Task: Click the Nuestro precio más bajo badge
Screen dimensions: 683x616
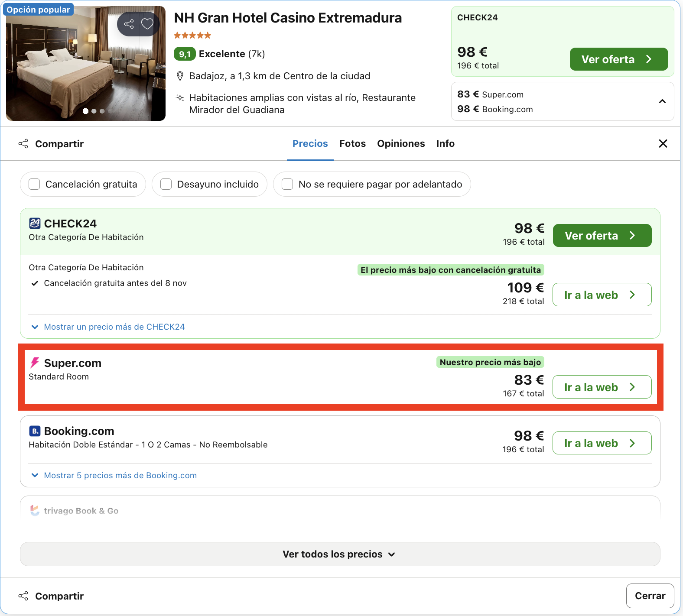Action: [x=491, y=362]
